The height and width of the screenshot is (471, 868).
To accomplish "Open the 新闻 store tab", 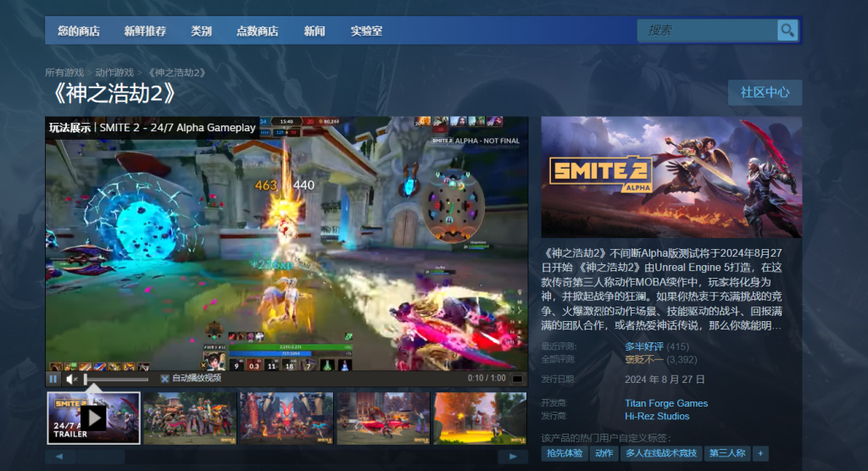I will 314,31.
